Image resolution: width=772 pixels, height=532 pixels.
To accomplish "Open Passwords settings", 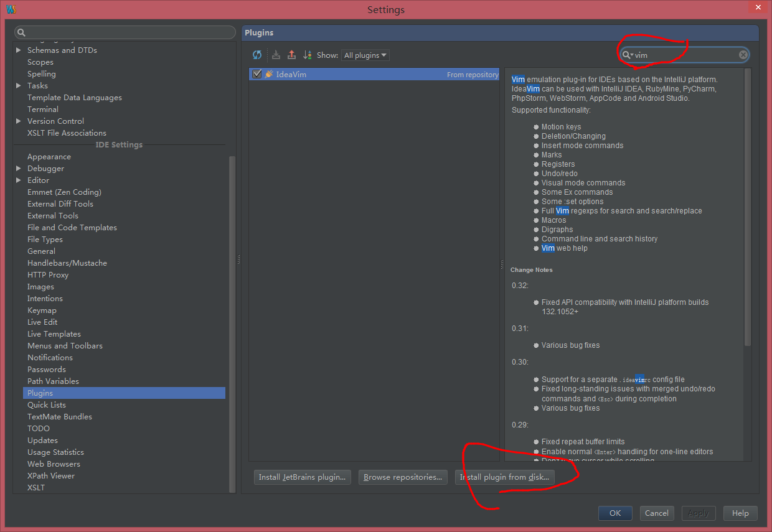I will [47, 370].
